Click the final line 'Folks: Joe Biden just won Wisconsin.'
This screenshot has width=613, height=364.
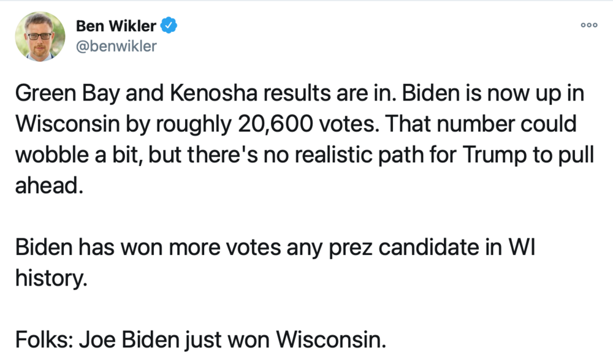[200, 339]
